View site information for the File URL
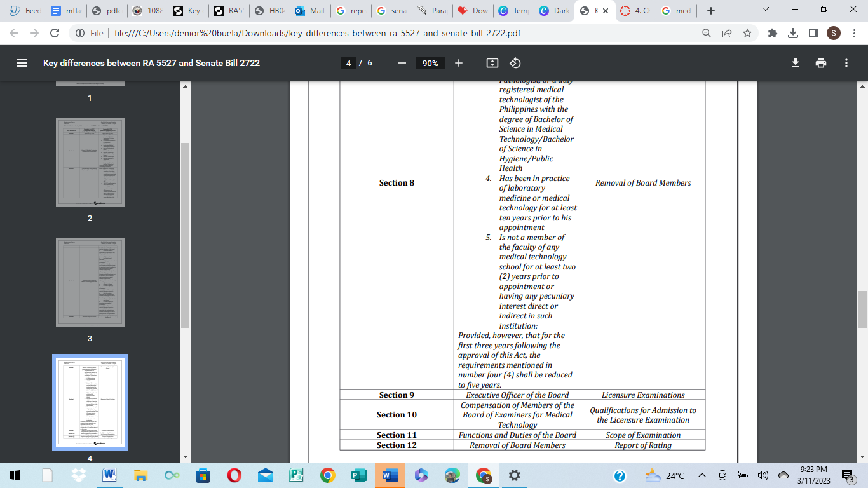The image size is (868, 488). coord(89,33)
